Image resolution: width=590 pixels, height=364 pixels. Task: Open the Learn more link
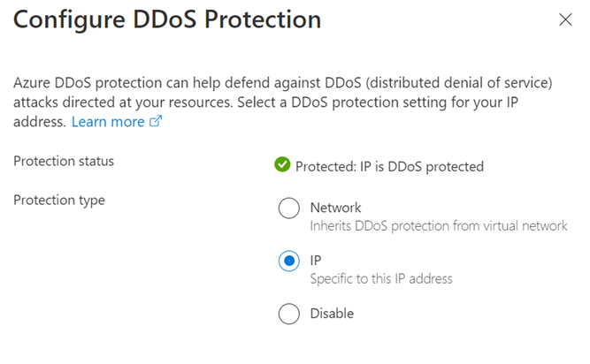coord(108,122)
